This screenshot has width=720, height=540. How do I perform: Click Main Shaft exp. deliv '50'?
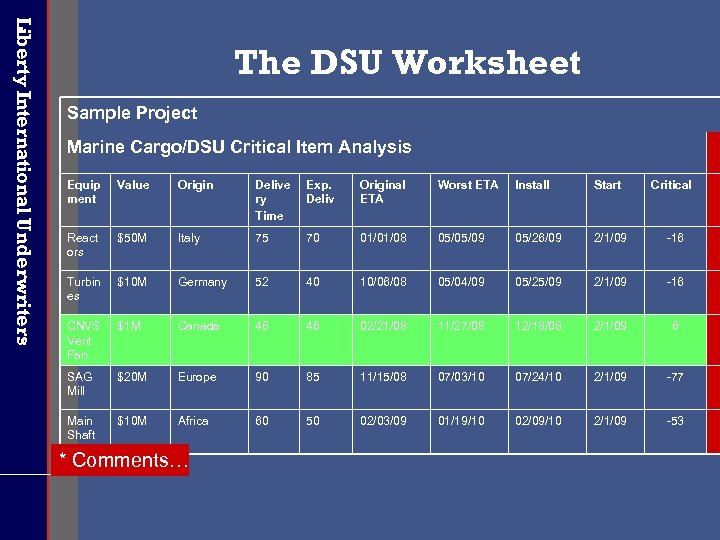pos(326,432)
